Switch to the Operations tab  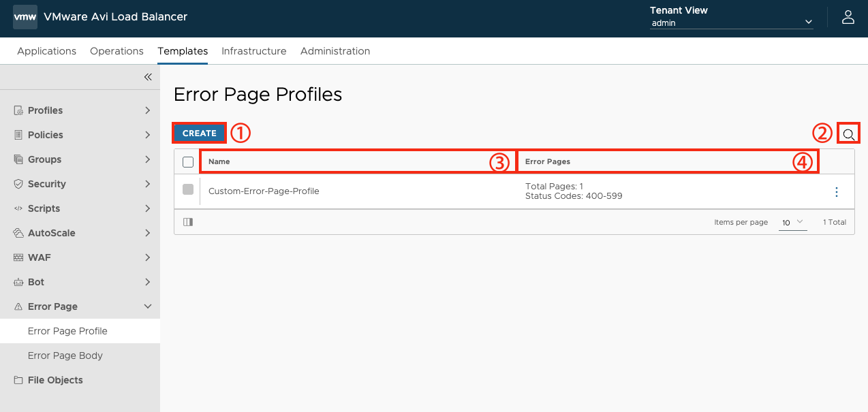click(x=117, y=51)
